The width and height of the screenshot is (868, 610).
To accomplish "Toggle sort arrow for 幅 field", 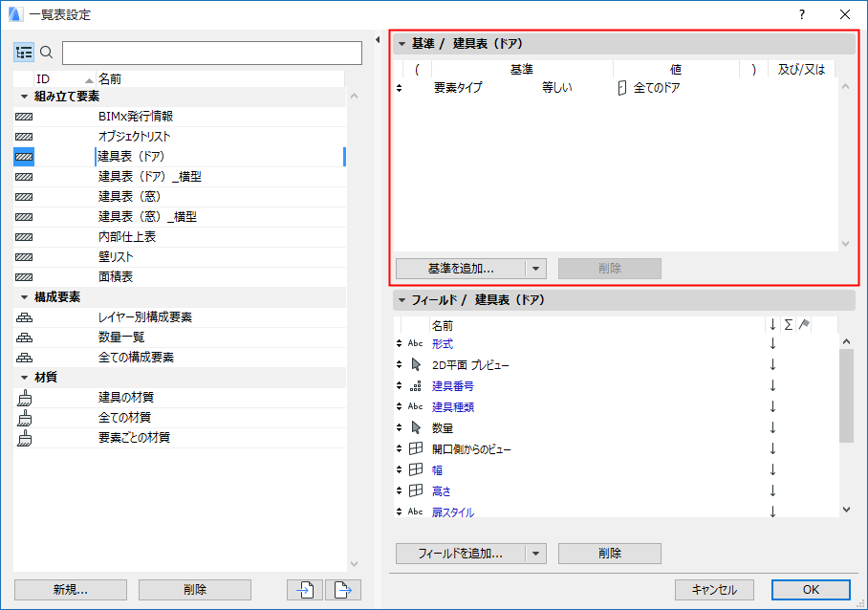I will (772, 470).
